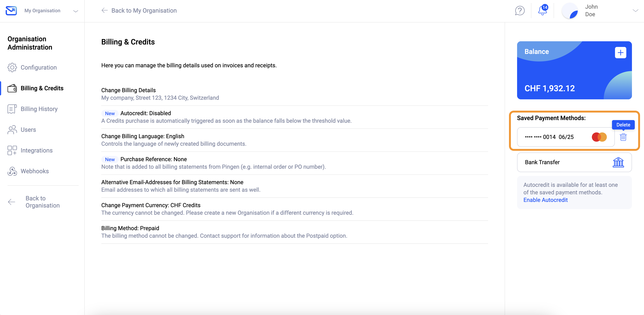Open Billing History in sidebar
The image size is (644, 315).
[39, 109]
